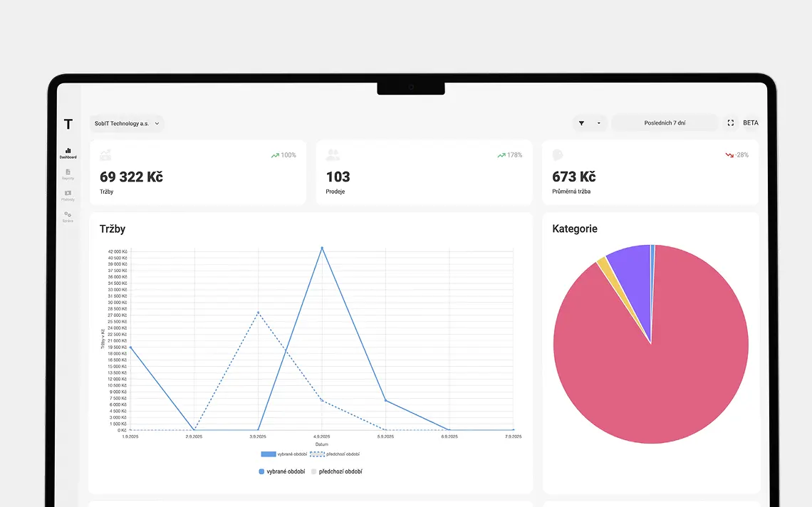
Task: Click the funnel filter icon
Action: point(581,123)
